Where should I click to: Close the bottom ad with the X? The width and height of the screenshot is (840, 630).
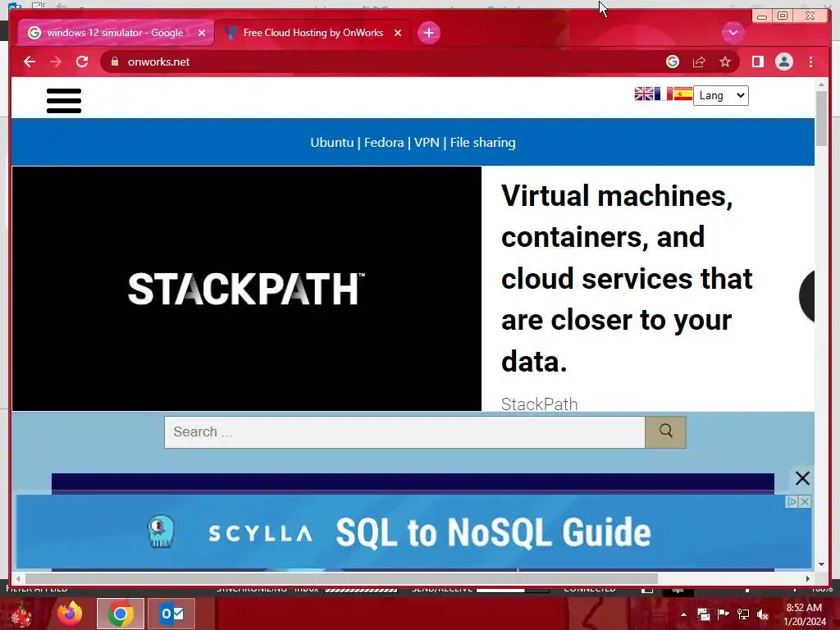(802, 478)
